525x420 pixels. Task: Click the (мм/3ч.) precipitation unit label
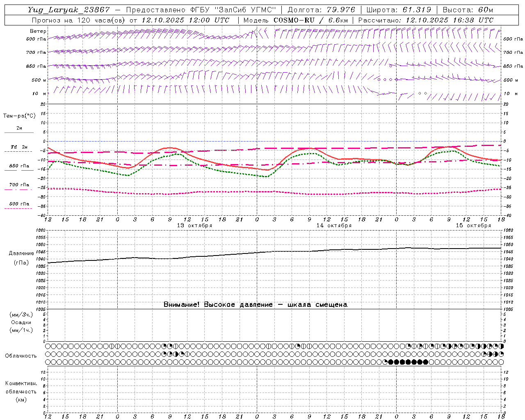21,315
